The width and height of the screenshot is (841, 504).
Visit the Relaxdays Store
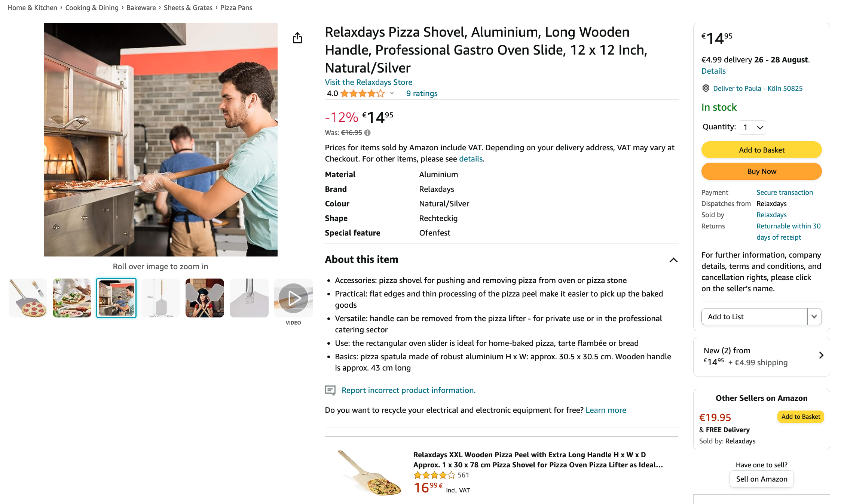pyautogui.click(x=368, y=82)
